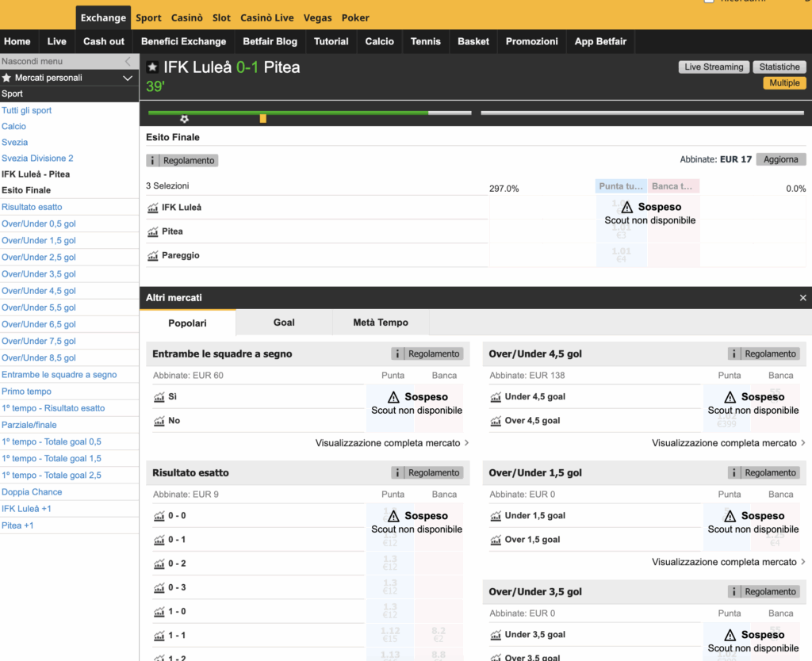Image resolution: width=812 pixels, height=661 pixels.
Task: Open chart icon for Over 4,5 goal
Action: [496, 421]
